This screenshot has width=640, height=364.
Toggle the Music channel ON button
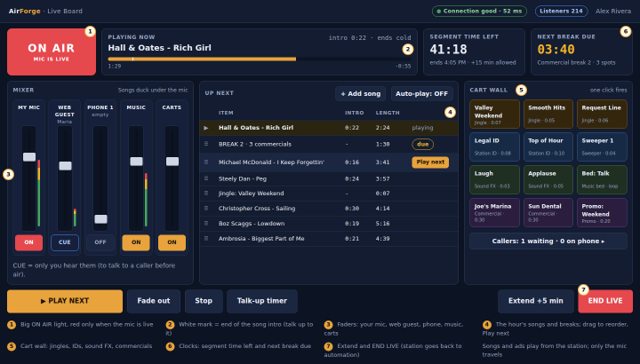(136, 242)
